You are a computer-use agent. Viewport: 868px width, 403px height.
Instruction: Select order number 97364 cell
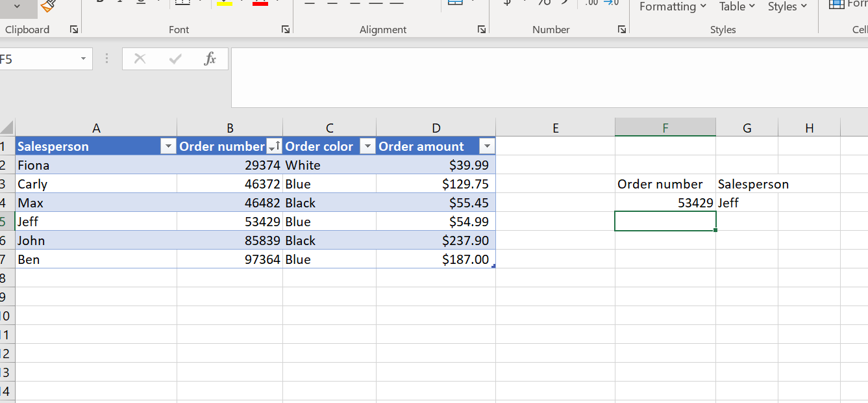[230, 259]
